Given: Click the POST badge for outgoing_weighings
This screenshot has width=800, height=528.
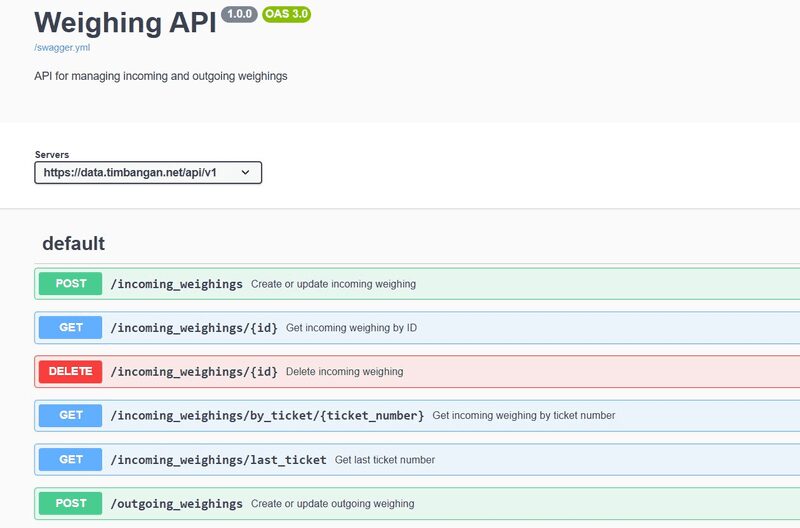Looking at the screenshot, I should (x=70, y=504).
